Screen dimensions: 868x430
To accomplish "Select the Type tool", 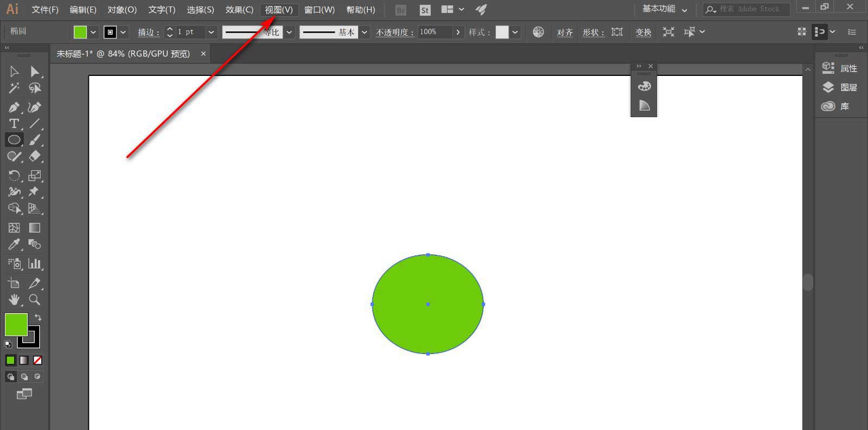I will point(14,124).
